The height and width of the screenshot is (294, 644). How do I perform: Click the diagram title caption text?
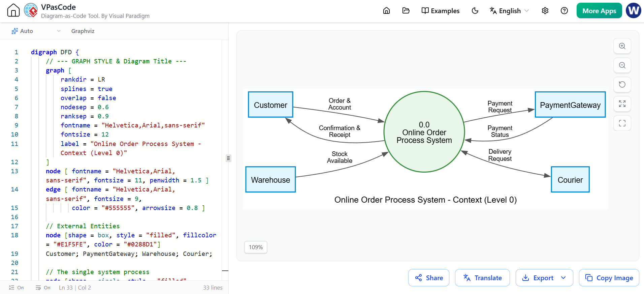point(425,200)
